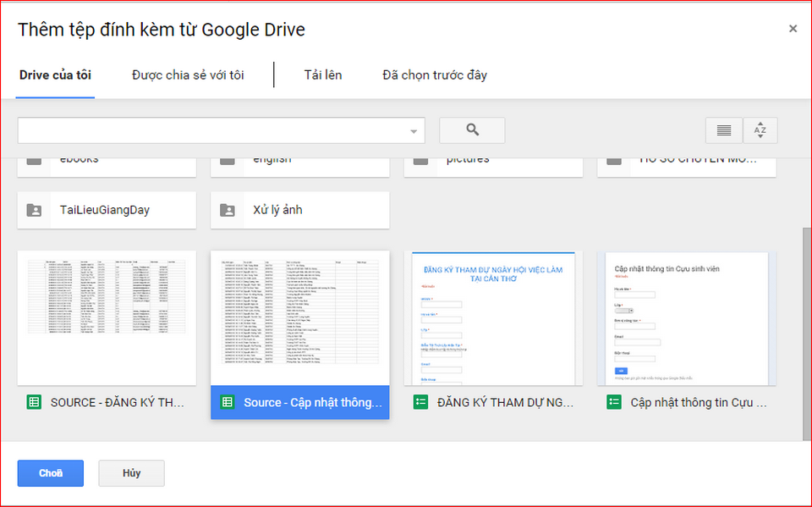Click the Hủy cancel button
The image size is (812, 507).
(131, 473)
